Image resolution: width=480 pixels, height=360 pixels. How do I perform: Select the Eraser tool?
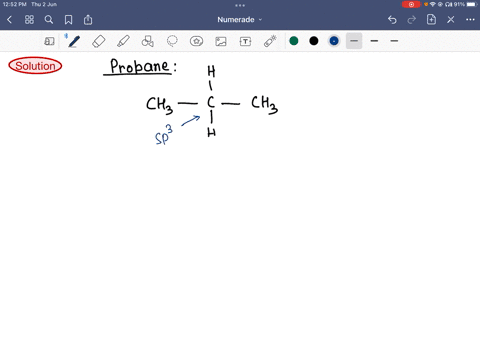pos(99,41)
